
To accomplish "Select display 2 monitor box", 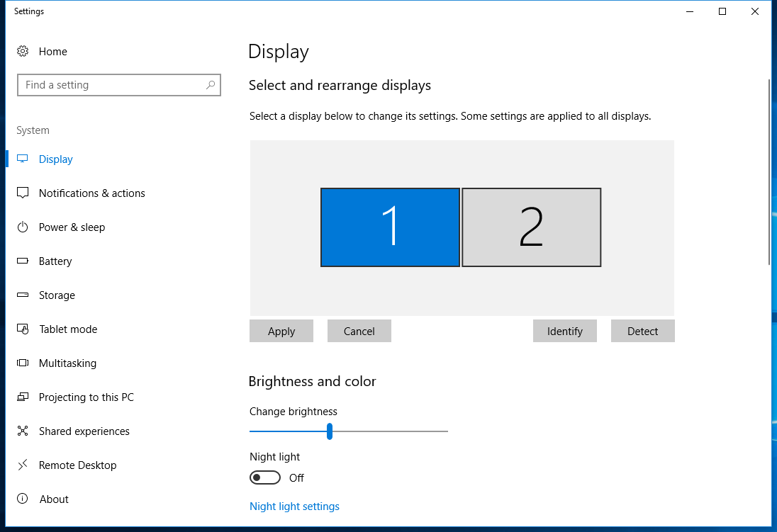I will (x=532, y=227).
